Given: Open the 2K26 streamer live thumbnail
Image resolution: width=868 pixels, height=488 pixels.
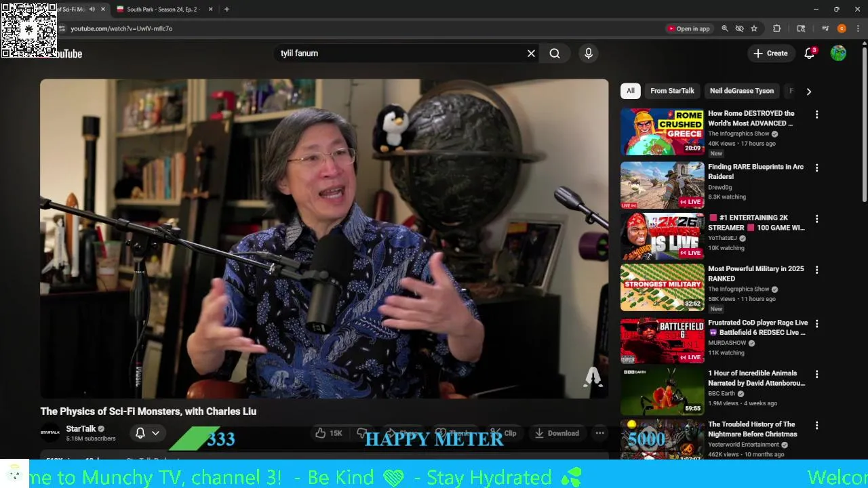Looking at the screenshot, I should click(662, 236).
